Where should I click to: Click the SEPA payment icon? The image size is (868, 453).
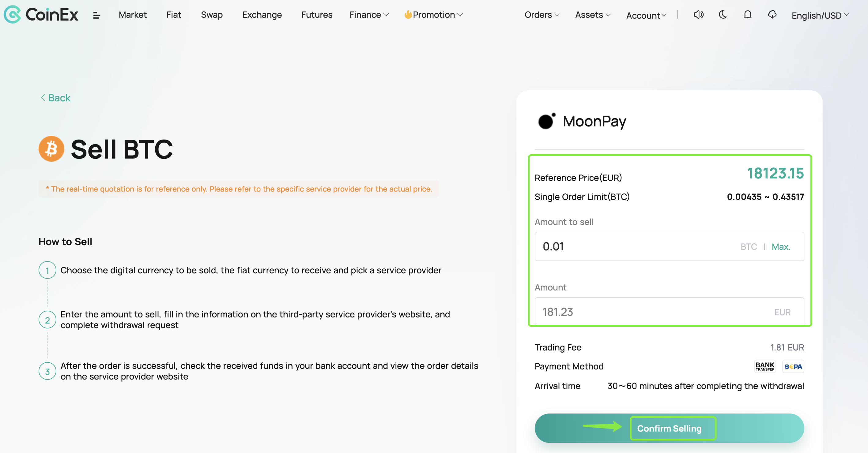(x=793, y=366)
